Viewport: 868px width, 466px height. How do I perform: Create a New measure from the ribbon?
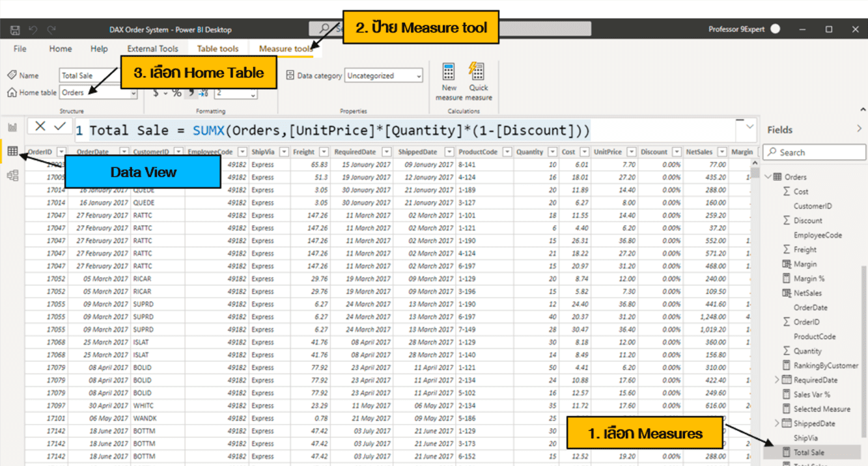(x=449, y=81)
